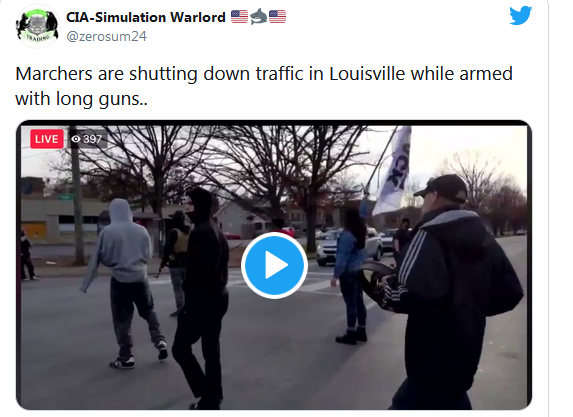Viewport: 573px width, 417px height.
Task: Click the word Louisville in tweet text
Action: pyautogui.click(x=367, y=74)
